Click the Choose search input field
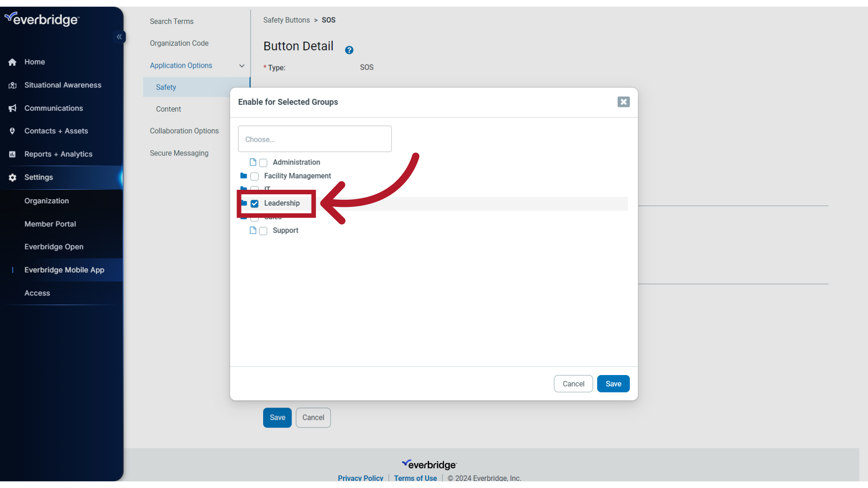 coord(314,139)
